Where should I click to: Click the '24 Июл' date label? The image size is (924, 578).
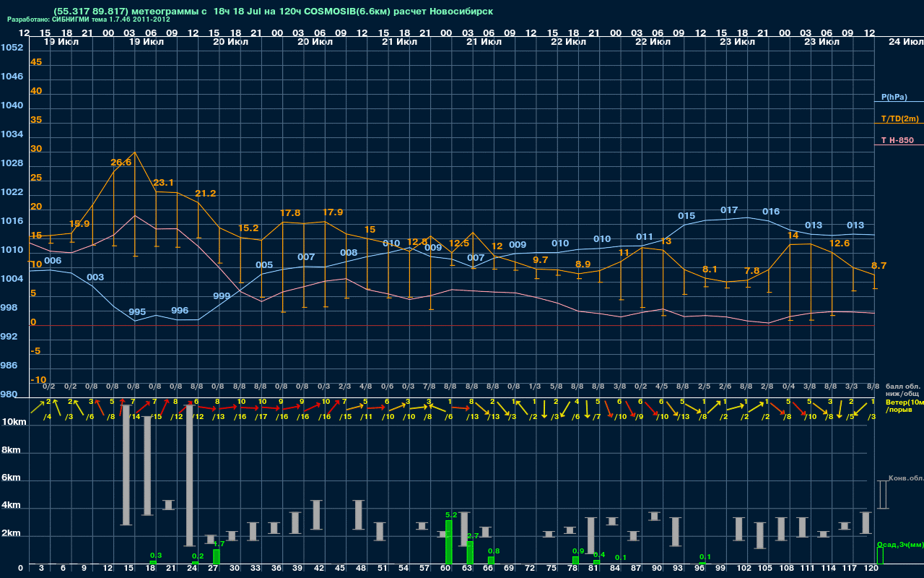tap(905, 42)
